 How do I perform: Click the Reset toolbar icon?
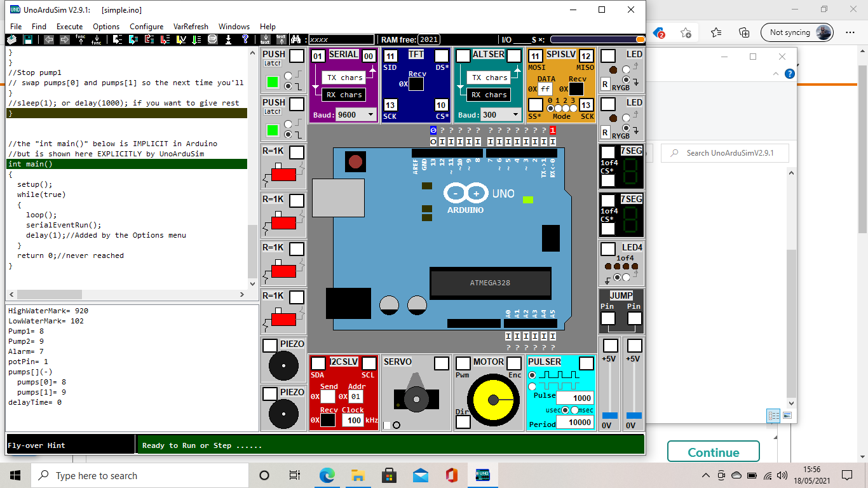[229, 39]
